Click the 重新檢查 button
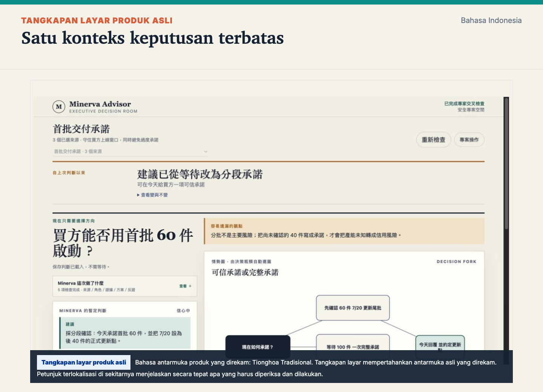 pos(434,140)
